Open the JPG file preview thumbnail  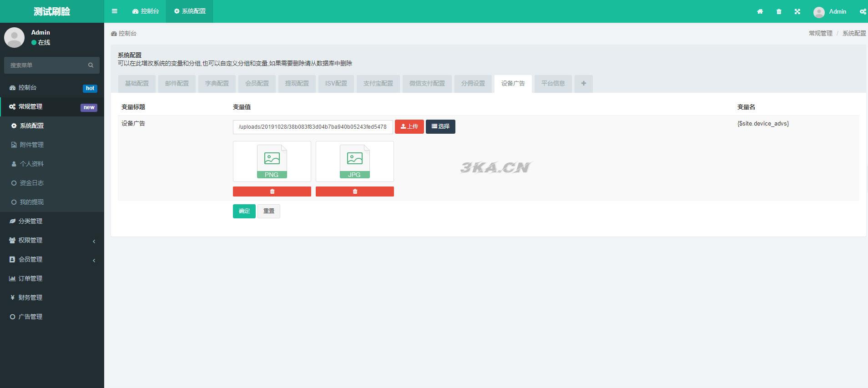click(x=355, y=161)
